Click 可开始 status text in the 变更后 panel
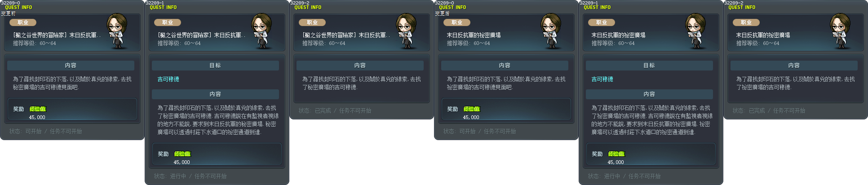The width and height of the screenshot is (868, 185). [x=467, y=132]
